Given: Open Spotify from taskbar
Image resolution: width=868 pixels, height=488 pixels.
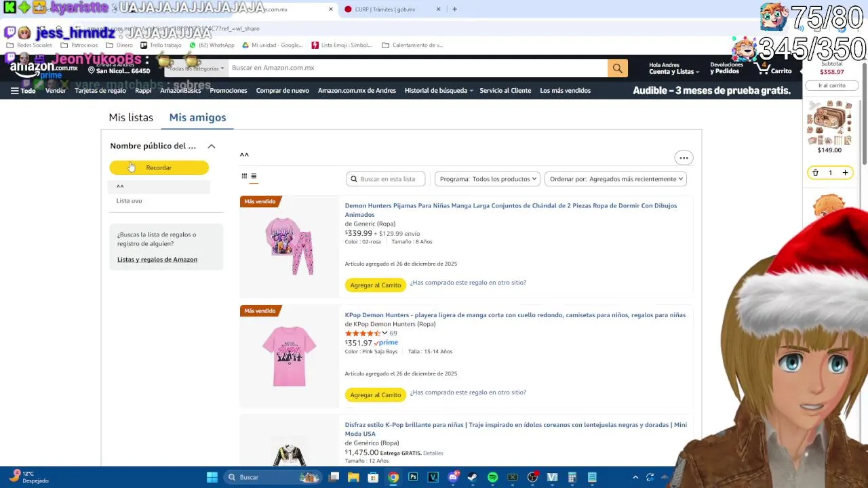Looking at the screenshot, I should (492, 477).
